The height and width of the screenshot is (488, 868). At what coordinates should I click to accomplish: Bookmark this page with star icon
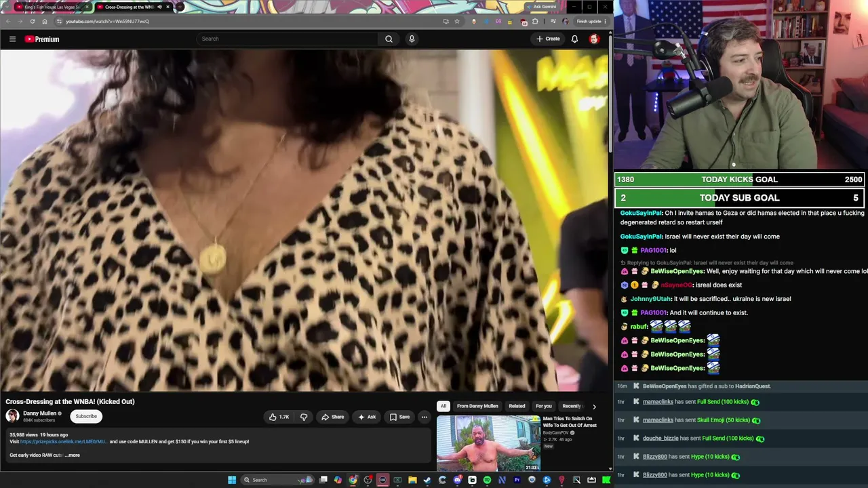click(x=457, y=21)
